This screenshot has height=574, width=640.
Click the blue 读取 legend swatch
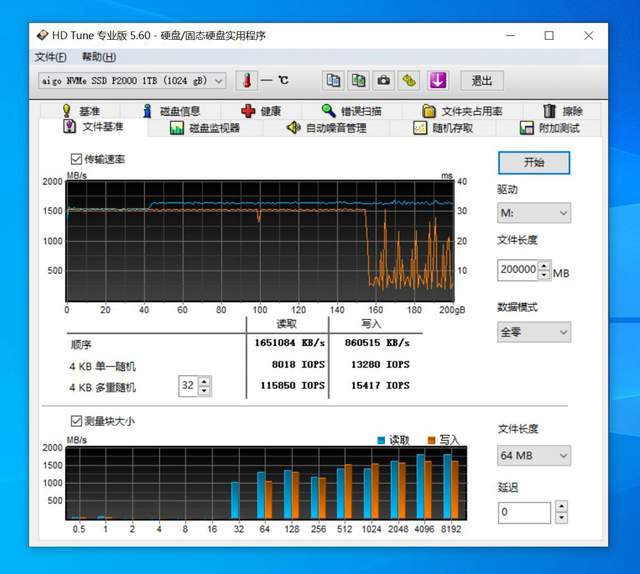pyautogui.click(x=381, y=440)
